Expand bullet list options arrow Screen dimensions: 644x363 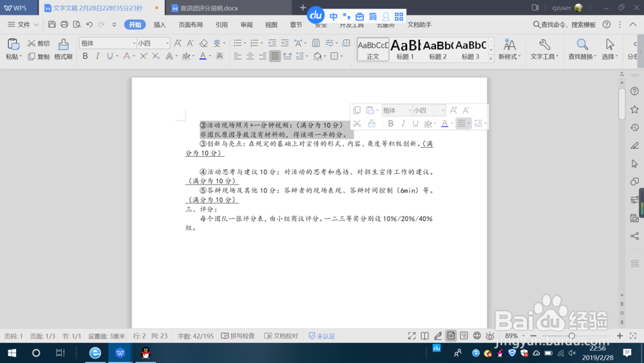tap(245, 43)
